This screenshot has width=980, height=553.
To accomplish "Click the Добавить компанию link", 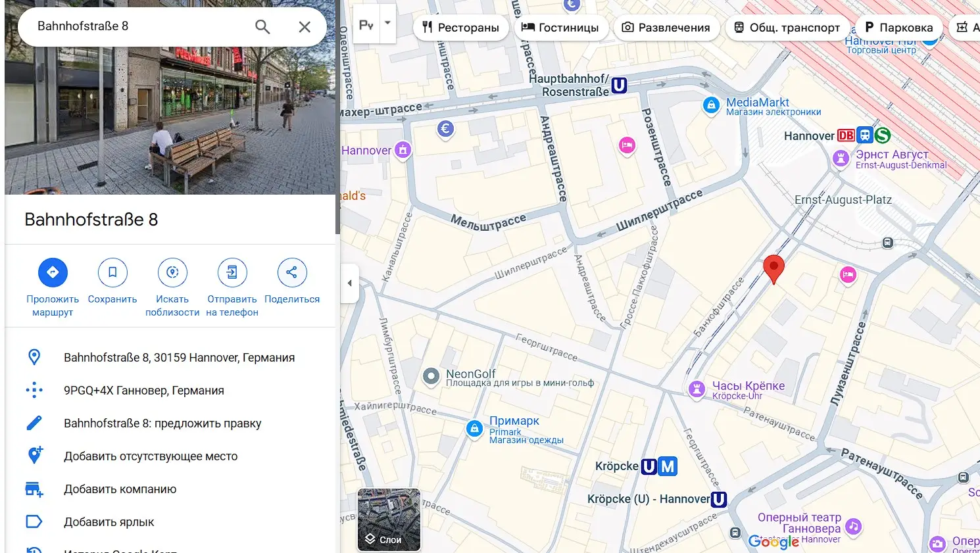I will point(120,489).
